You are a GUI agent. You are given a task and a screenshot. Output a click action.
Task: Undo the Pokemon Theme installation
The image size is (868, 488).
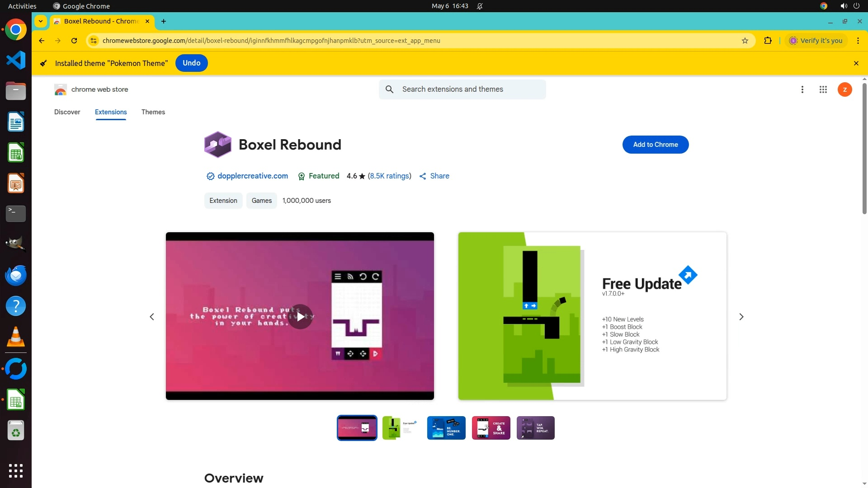[191, 63]
